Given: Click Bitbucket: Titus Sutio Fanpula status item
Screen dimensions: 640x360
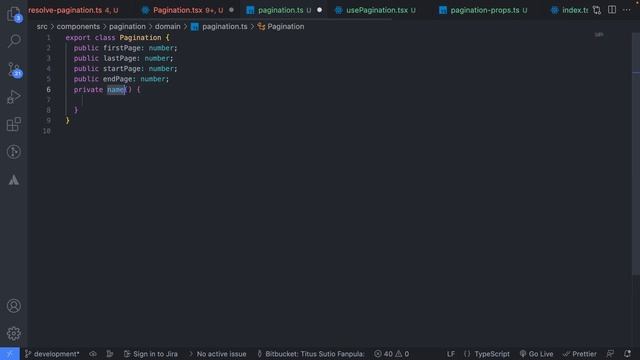Looking at the screenshot, I should [311, 354].
